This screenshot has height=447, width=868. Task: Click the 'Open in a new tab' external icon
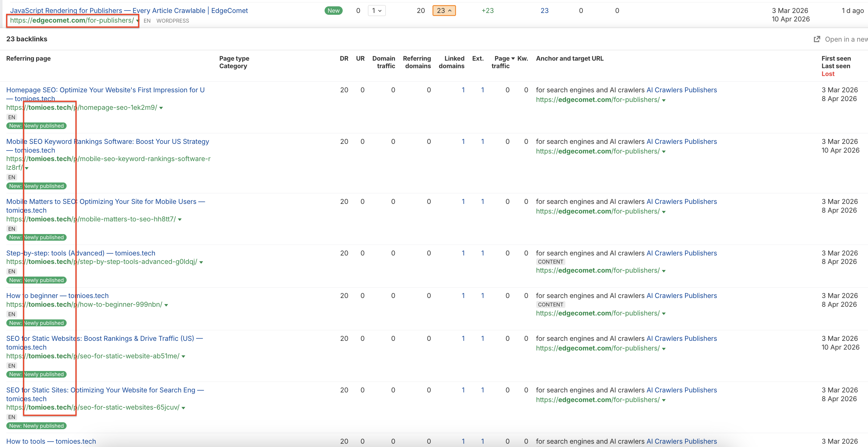coord(817,39)
